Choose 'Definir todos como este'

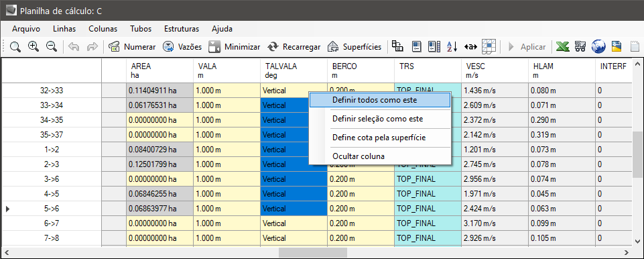coord(380,100)
